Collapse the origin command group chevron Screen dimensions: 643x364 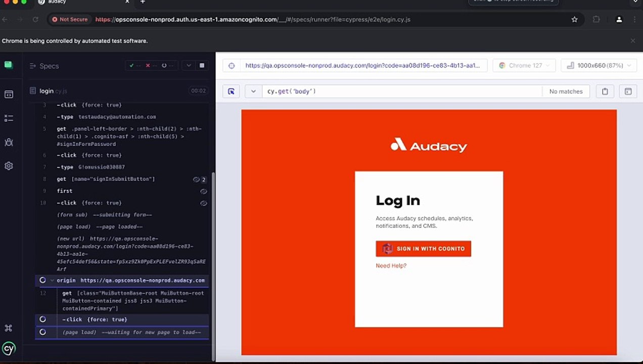coord(52,280)
